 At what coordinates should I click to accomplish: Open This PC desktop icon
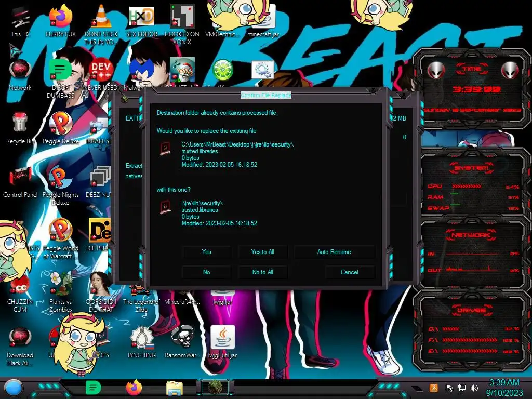point(20,21)
